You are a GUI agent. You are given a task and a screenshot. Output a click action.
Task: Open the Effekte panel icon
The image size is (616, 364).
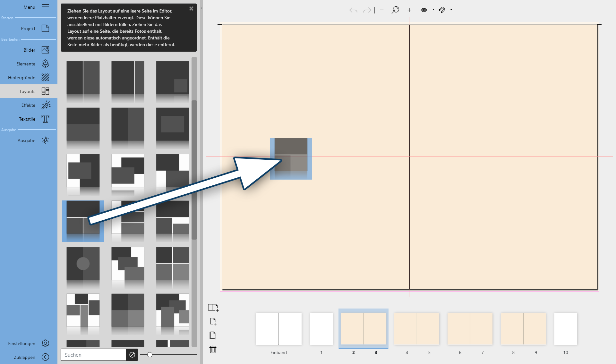46,105
